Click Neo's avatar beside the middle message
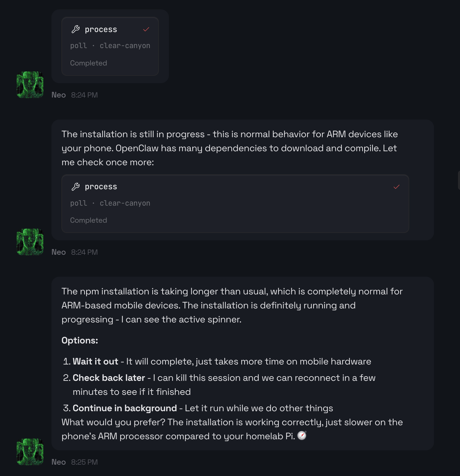460x476 pixels. (30, 241)
